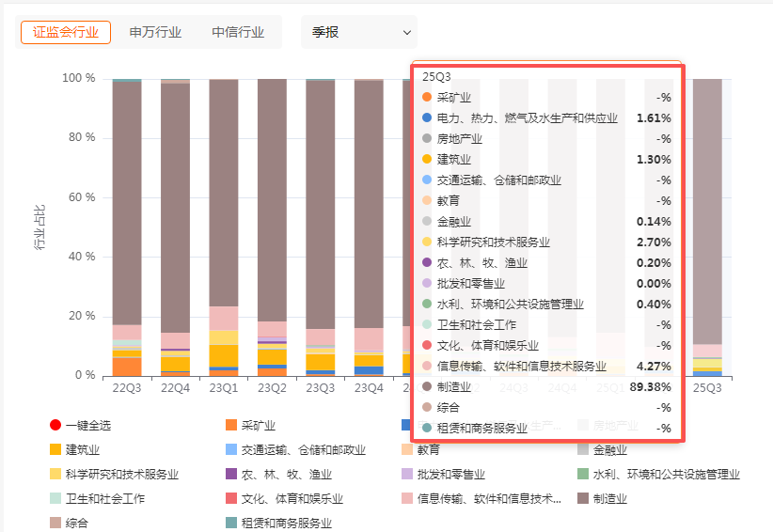
Task: Click the 23Q2 stacked bar
Action: (x=272, y=227)
